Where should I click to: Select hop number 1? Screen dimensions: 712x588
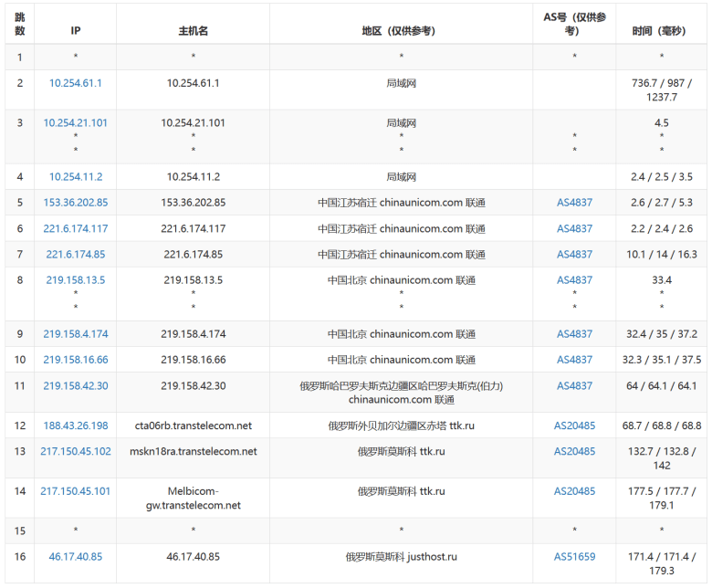(x=19, y=58)
